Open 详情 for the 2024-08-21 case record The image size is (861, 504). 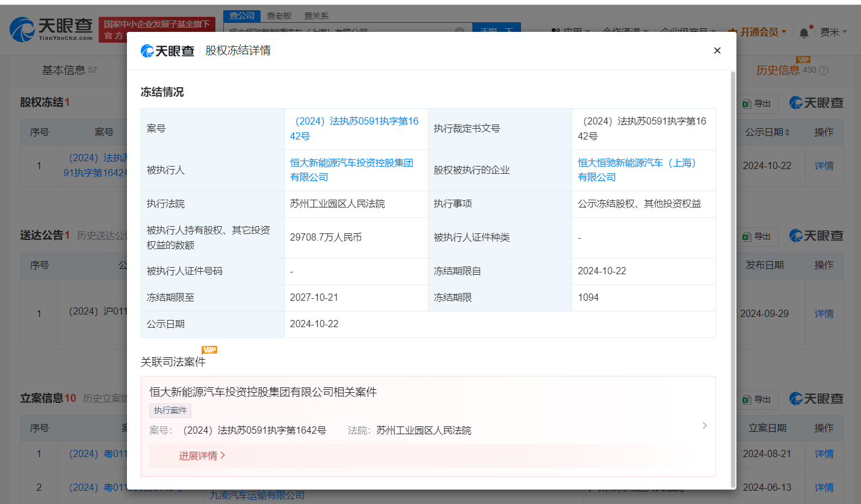824,453
